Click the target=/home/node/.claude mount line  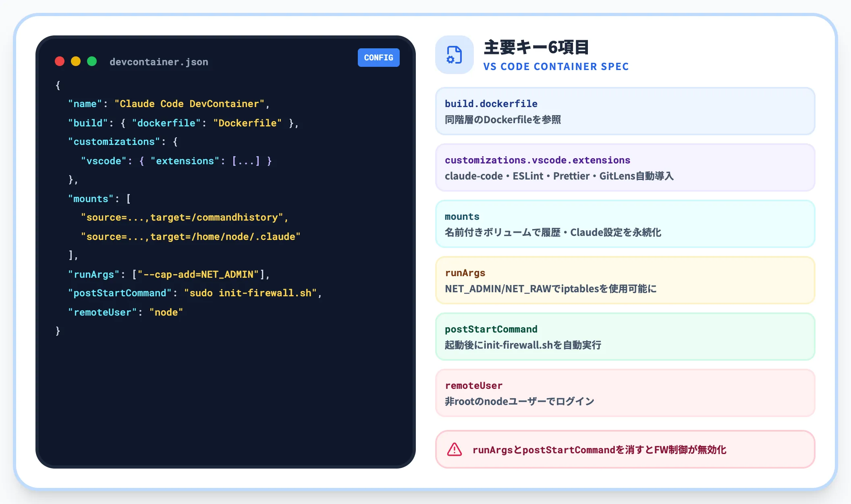[191, 237]
